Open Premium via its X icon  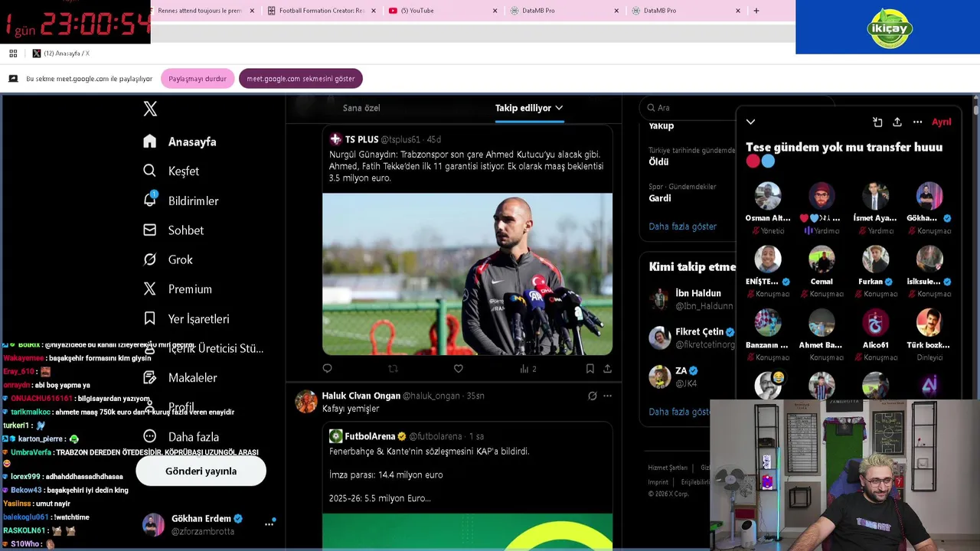pyautogui.click(x=150, y=289)
